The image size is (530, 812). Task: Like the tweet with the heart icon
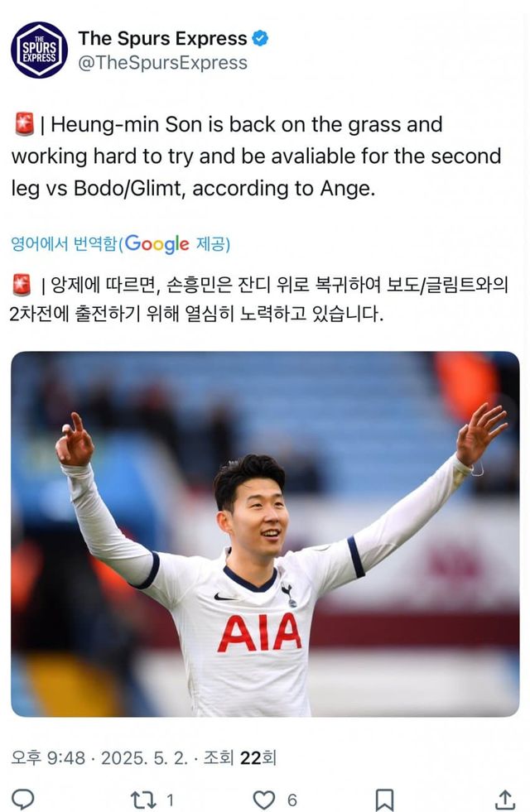tap(263, 800)
